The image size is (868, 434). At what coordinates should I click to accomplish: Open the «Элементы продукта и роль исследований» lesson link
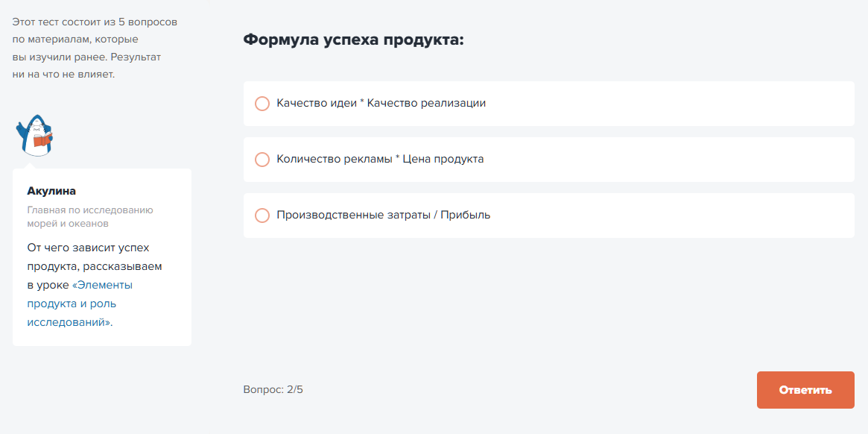coord(80,304)
